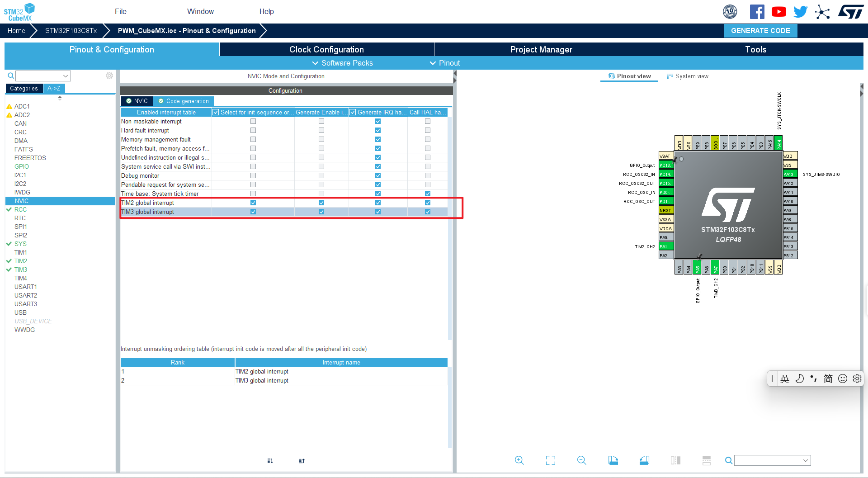This screenshot has height=478, width=868.
Task: Open the ST logo website link
Action: pyautogui.click(x=851, y=12)
